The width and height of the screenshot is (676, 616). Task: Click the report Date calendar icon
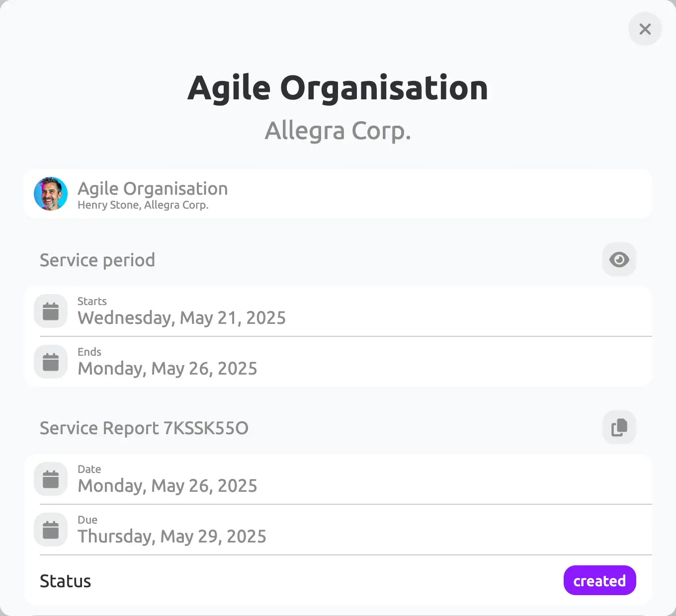(51, 479)
